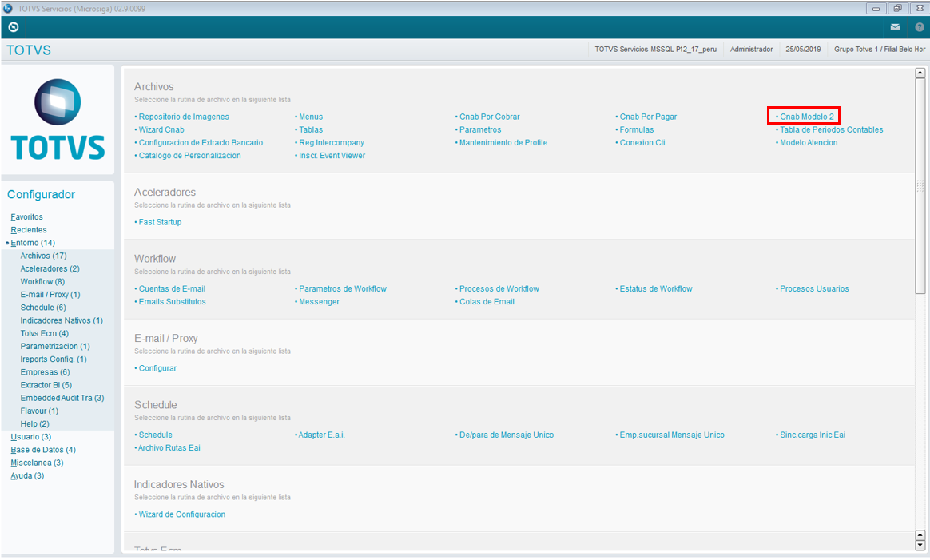This screenshot has width=930, height=560.
Task: Open Tabla de Periodos Contables link
Action: (832, 130)
